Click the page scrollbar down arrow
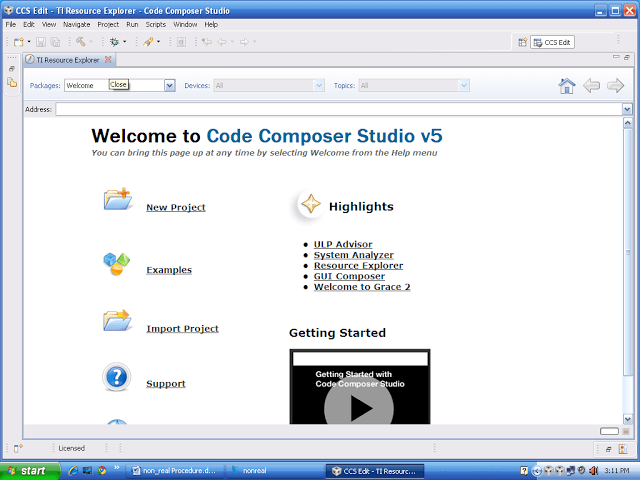 (628, 418)
